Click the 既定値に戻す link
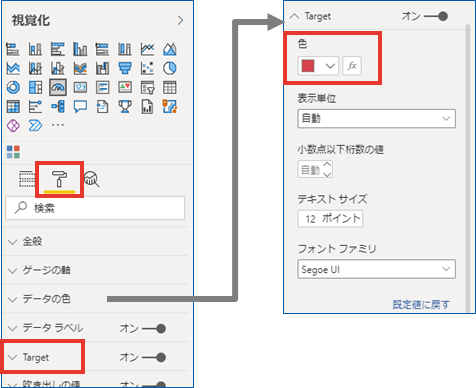Image resolution: width=476 pixels, height=388 pixels. 421,304
